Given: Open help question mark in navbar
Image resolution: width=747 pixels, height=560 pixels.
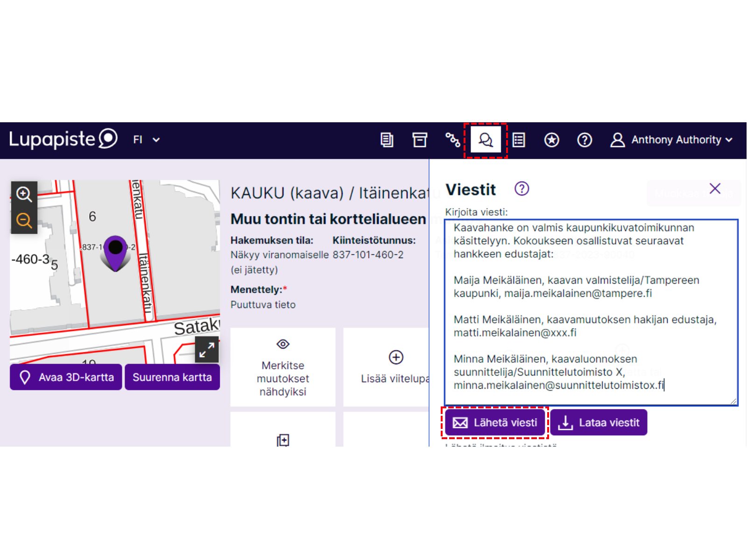Looking at the screenshot, I should click(585, 140).
